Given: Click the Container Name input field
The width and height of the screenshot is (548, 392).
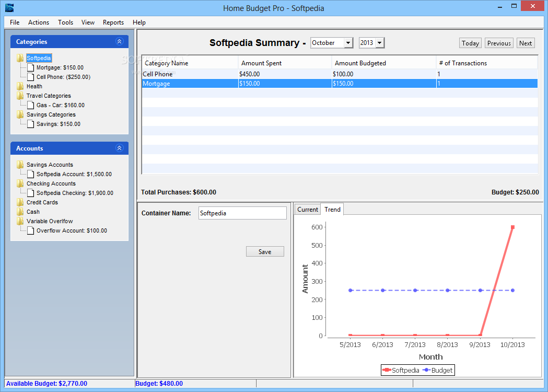Looking at the screenshot, I should [242, 213].
